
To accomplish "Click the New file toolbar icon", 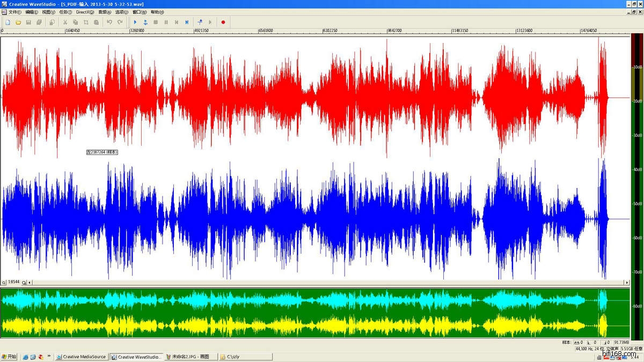I will tap(8, 23).
